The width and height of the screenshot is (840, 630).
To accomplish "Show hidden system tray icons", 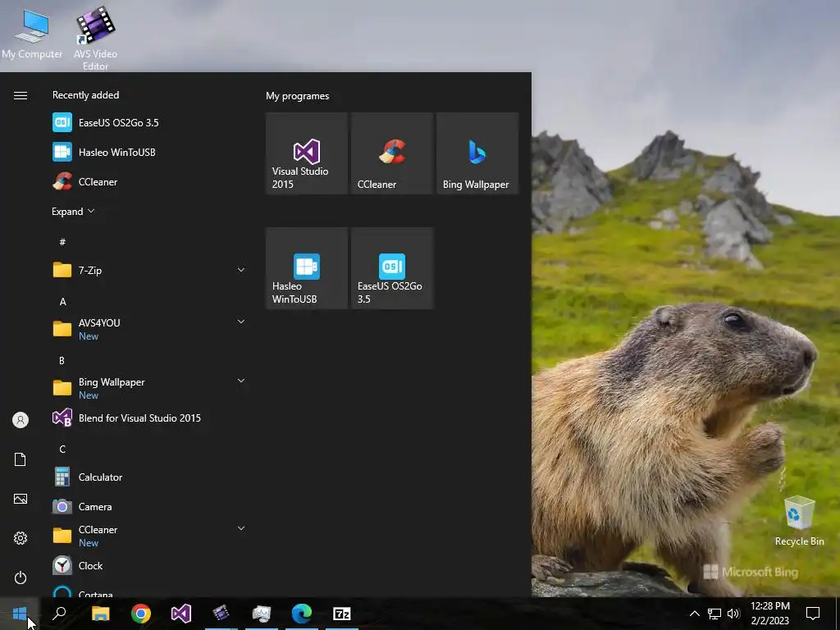I will click(x=694, y=614).
